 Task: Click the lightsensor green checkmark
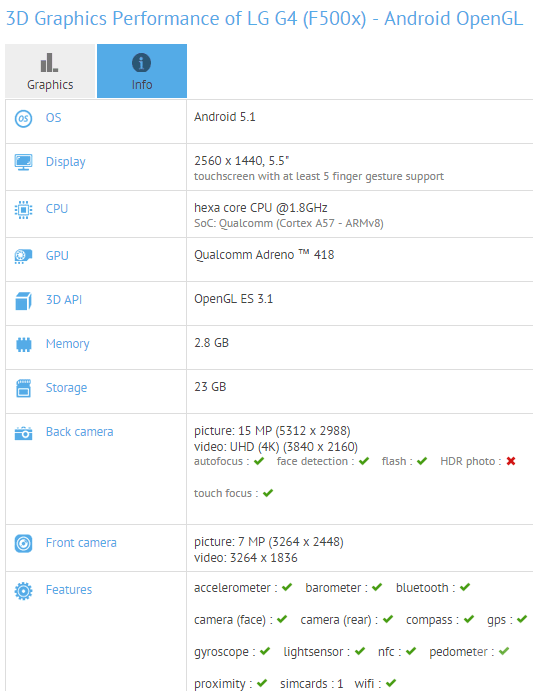pyautogui.click(x=360, y=651)
